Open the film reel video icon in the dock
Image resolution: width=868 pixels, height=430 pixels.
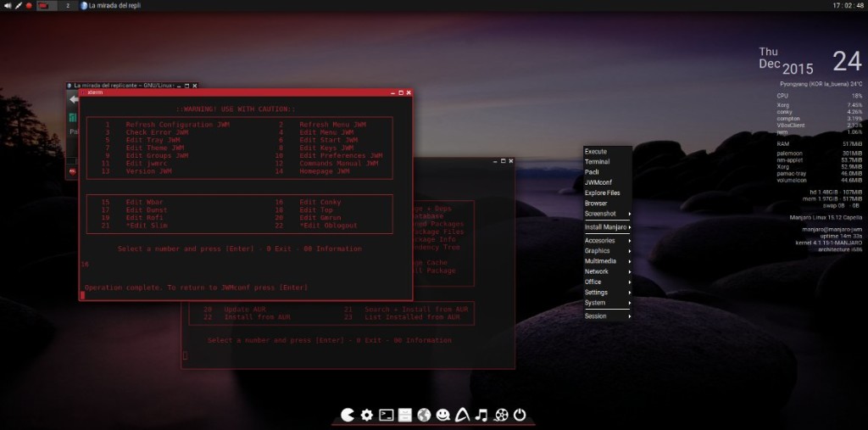coord(501,415)
